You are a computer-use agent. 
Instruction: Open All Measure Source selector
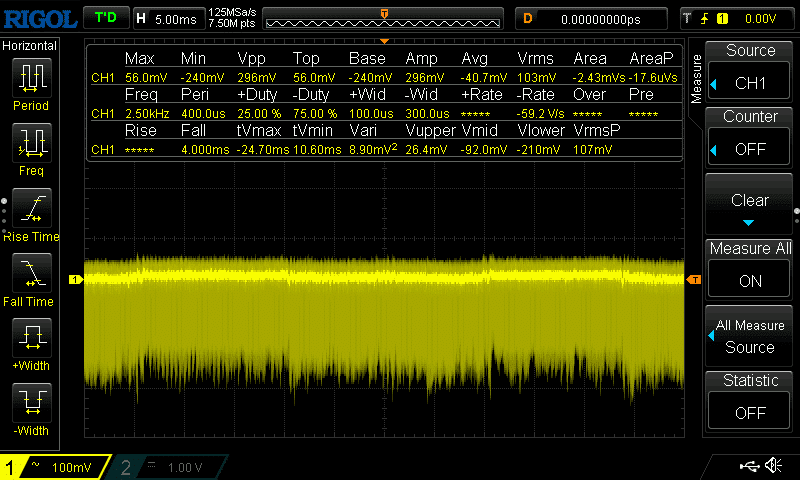(x=750, y=336)
